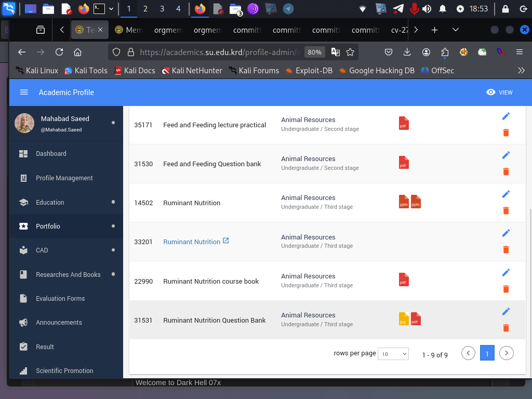Toggle the VIEW eye button
Image resolution: width=532 pixels, height=399 pixels.
[x=499, y=92]
